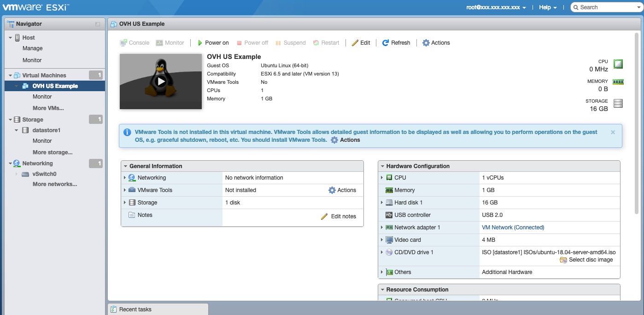Screen dimensions: 644x315
Task: Select Storage in the Navigator
Action: coord(33,120)
